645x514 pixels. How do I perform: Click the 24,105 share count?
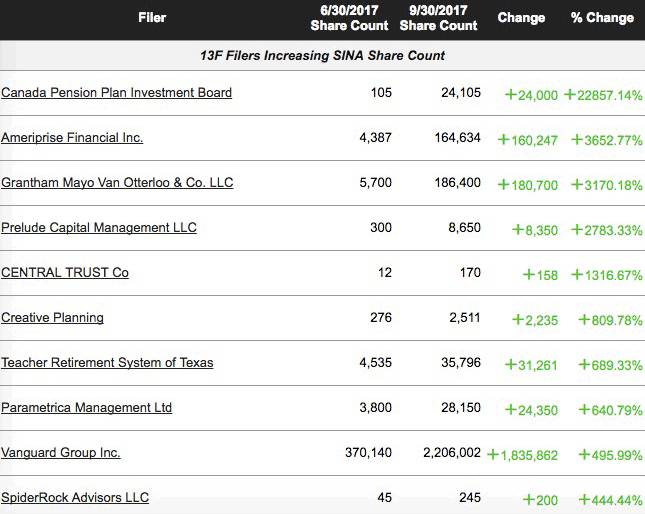[461, 93]
